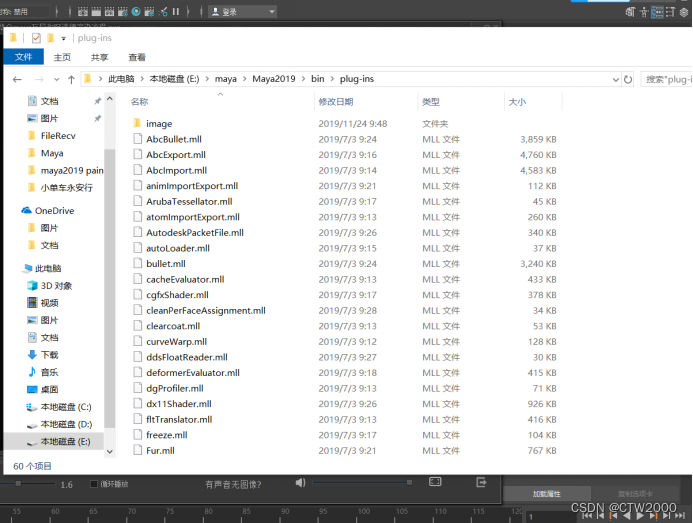Open the recent locations dropdown arrow
Viewport: 693px width, 523px height.
pyautogui.click(x=57, y=80)
